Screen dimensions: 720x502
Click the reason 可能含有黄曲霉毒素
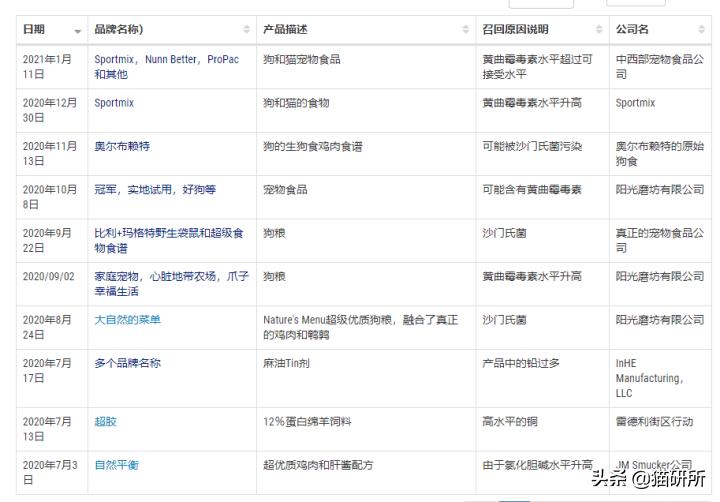pos(532,190)
